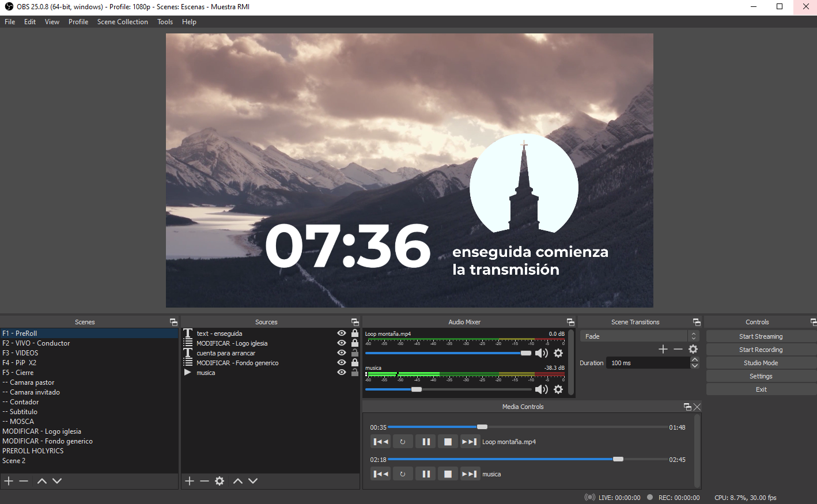
Task: Unlock the cuenta para arrancar source
Action: [x=354, y=353]
